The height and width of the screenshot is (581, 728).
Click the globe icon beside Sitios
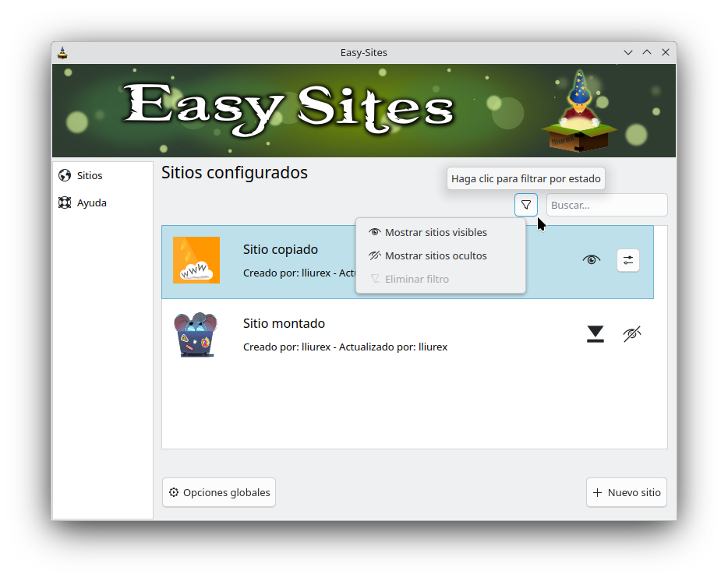pos(65,176)
